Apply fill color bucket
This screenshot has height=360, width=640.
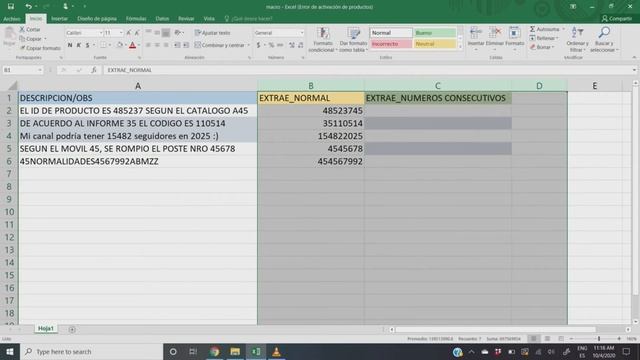(120, 45)
